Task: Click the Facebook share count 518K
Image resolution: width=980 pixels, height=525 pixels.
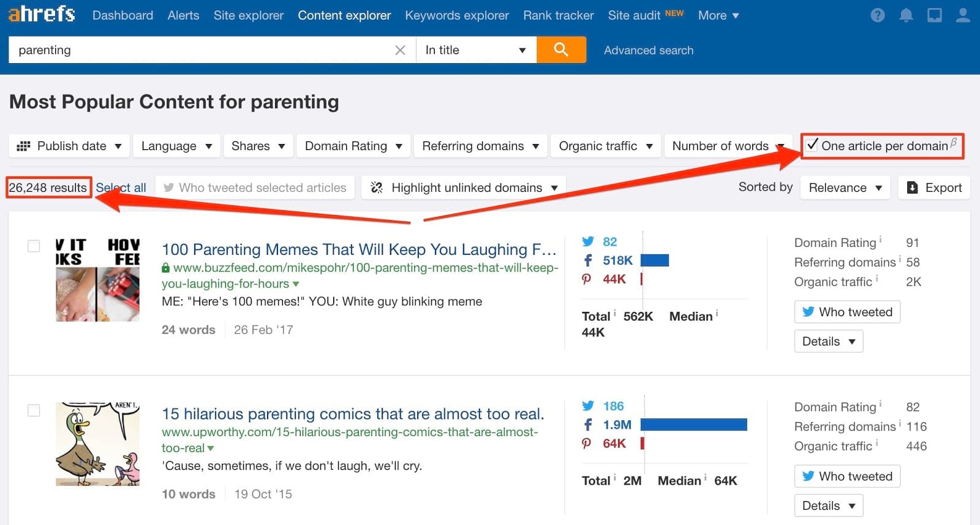Action: pyautogui.click(x=617, y=260)
